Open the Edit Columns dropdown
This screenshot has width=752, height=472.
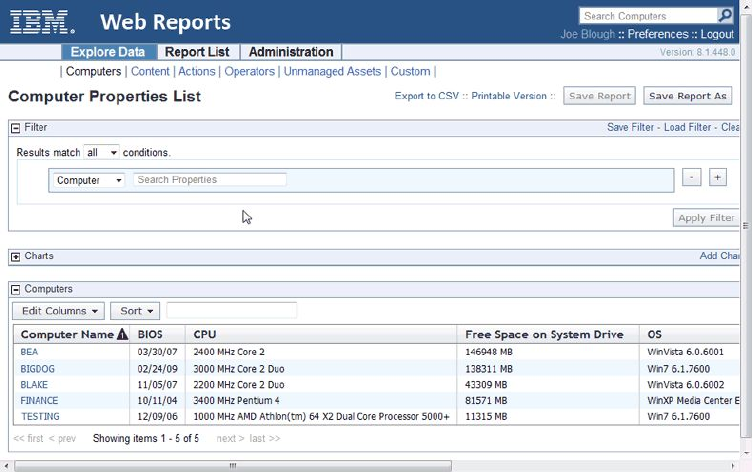(x=61, y=311)
